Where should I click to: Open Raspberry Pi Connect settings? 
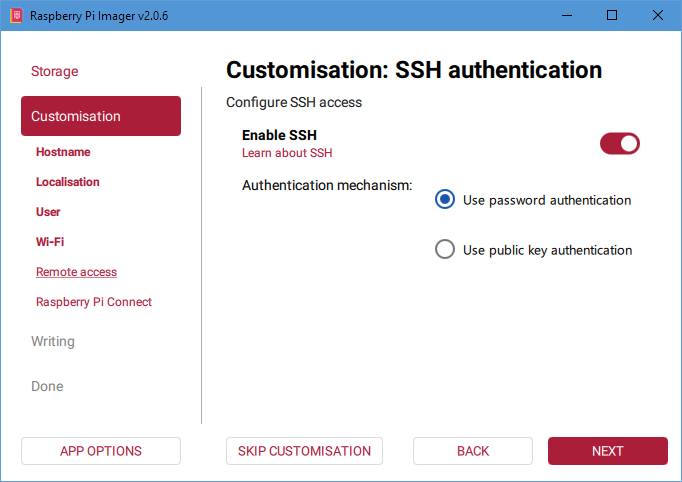[94, 302]
